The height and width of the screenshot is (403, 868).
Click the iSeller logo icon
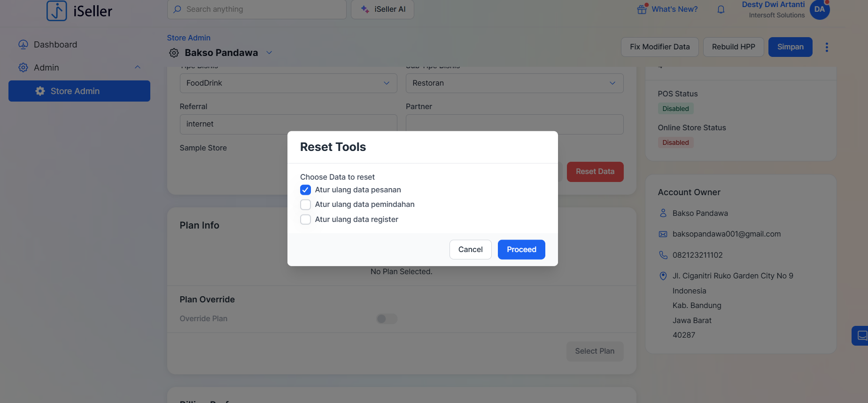tap(57, 10)
